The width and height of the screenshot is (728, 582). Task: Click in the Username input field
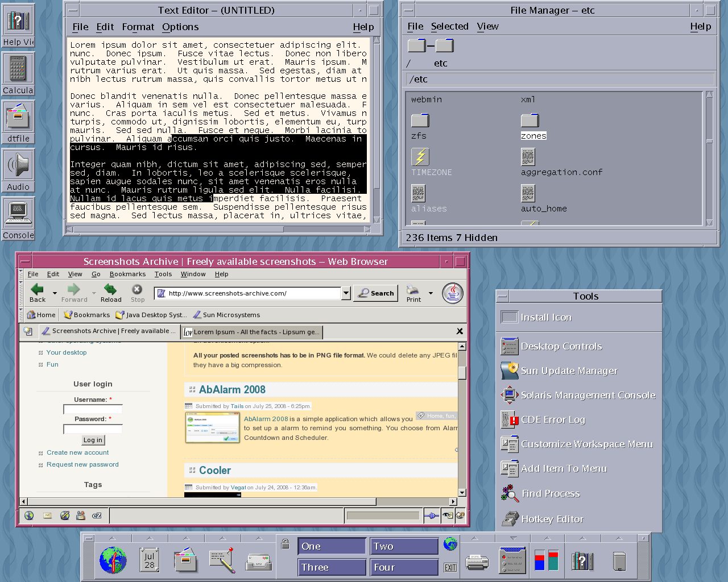93,409
